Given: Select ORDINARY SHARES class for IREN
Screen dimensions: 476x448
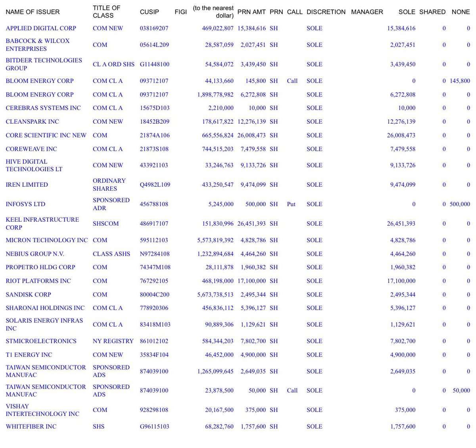Looking at the screenshot, I should tap(109, 185).
